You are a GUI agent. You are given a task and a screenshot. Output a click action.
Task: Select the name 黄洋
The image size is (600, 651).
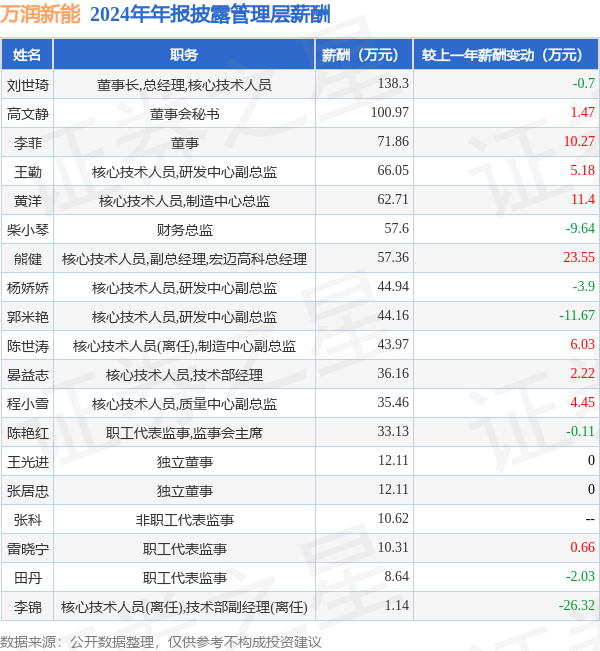(28, 201)
